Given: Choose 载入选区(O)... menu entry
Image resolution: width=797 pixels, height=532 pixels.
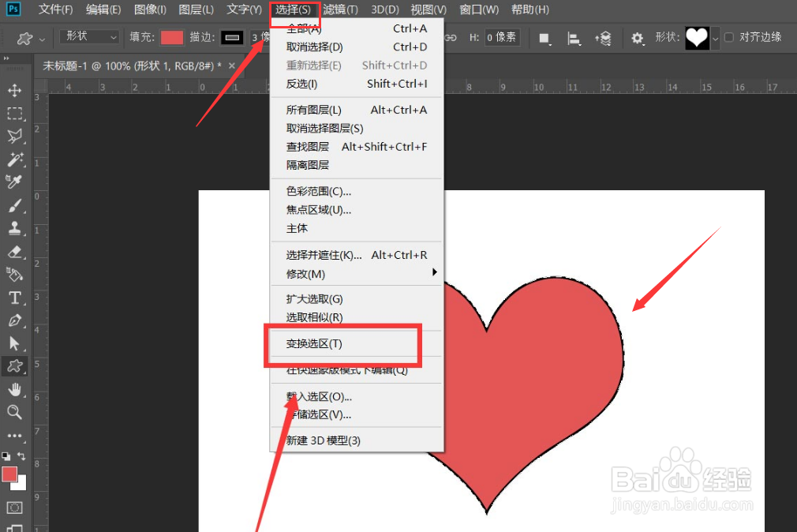Looking at the screenshot, I should 357,396.
